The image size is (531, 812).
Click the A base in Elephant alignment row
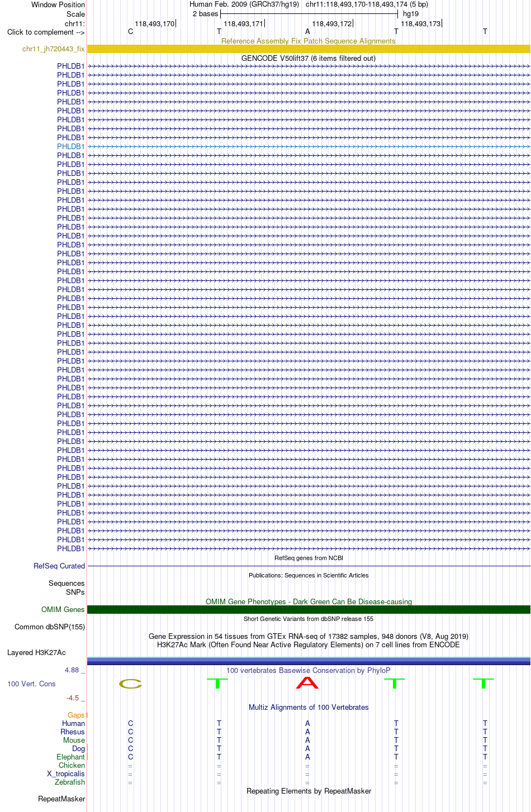click(x=307, y=757)
